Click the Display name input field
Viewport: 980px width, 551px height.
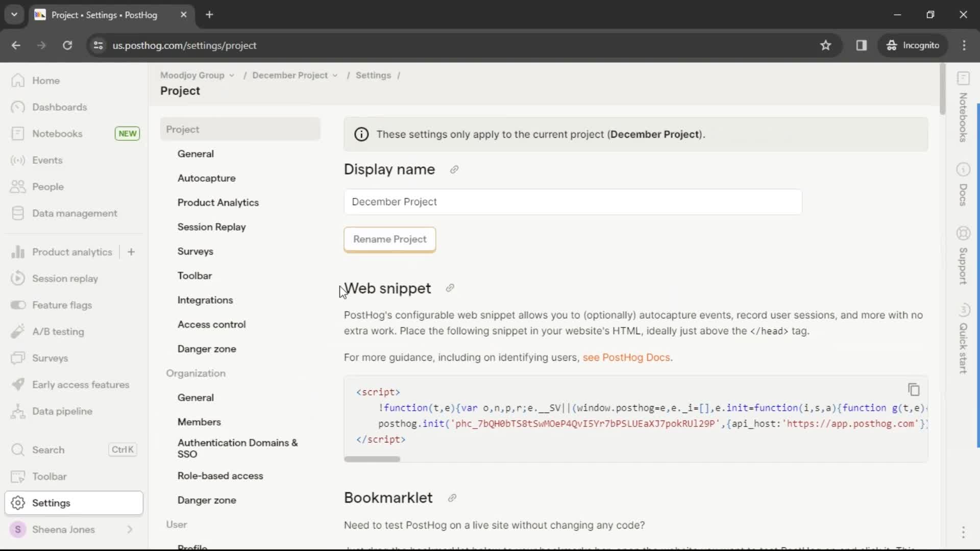pos(573,202)
